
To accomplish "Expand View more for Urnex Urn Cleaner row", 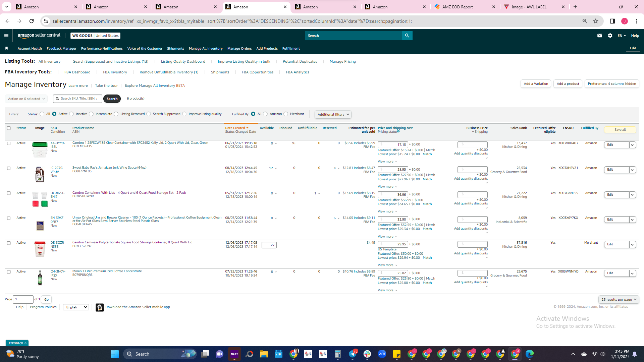I will tap(387, 237).
